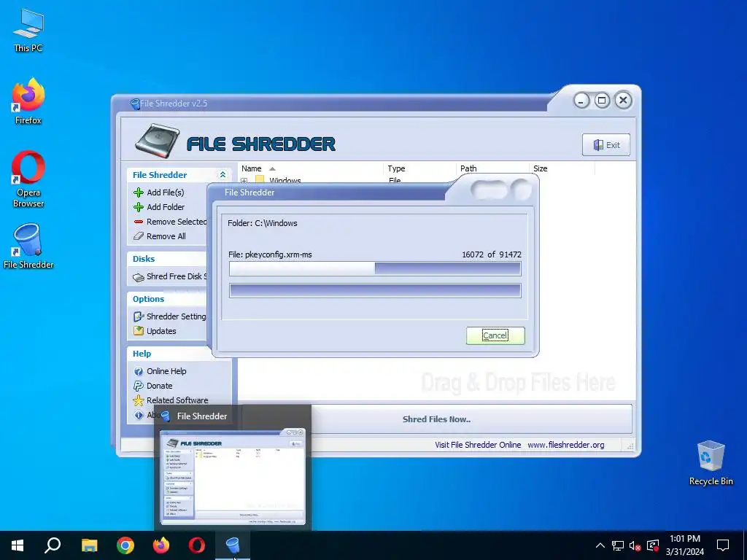Click Remove All label

tap(166, 236)
